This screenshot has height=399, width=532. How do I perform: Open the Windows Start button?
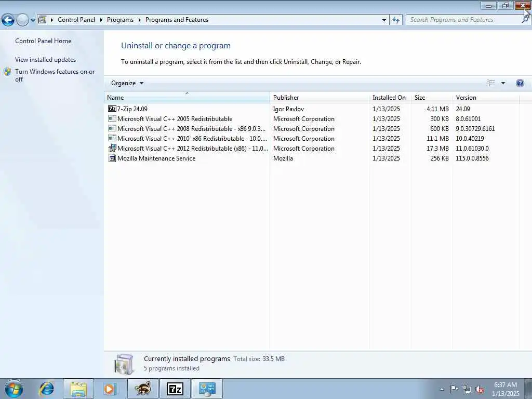tap(14, 389)
